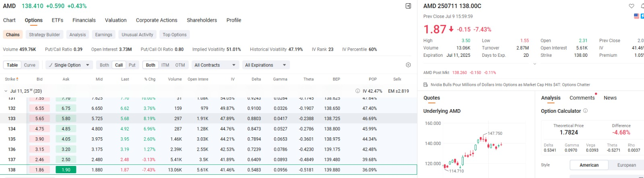Select the strike 137 row
Image resolution: width=644 pixels, height=178 pixels.
click(208, 159)
